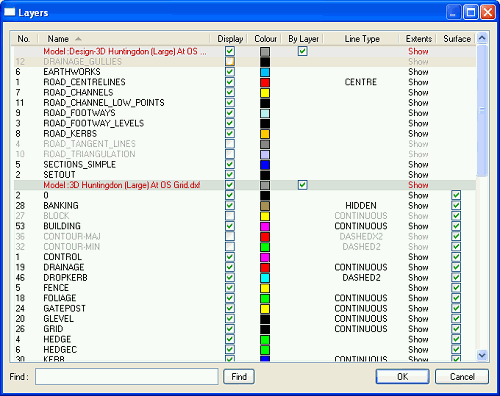This screenshot has height=396, width=500.
Task: Toggle Surface checkbox for BANKING layer
Action: point(456,205)
